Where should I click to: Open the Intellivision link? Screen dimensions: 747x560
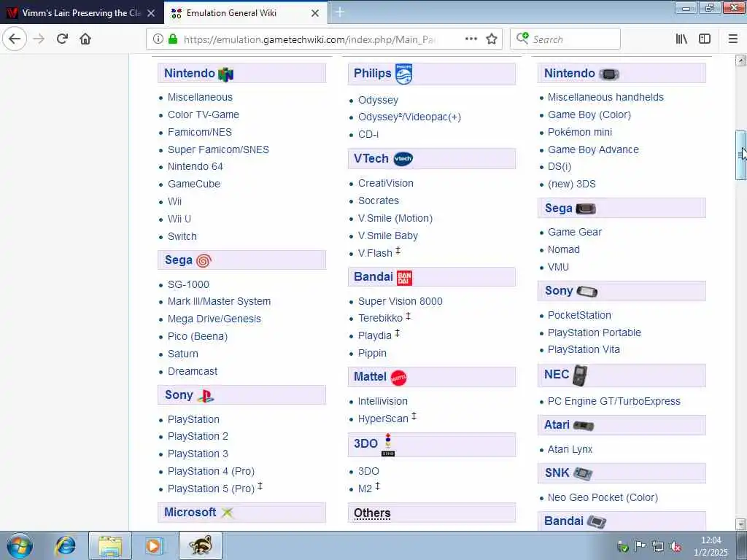click(382, 401)
